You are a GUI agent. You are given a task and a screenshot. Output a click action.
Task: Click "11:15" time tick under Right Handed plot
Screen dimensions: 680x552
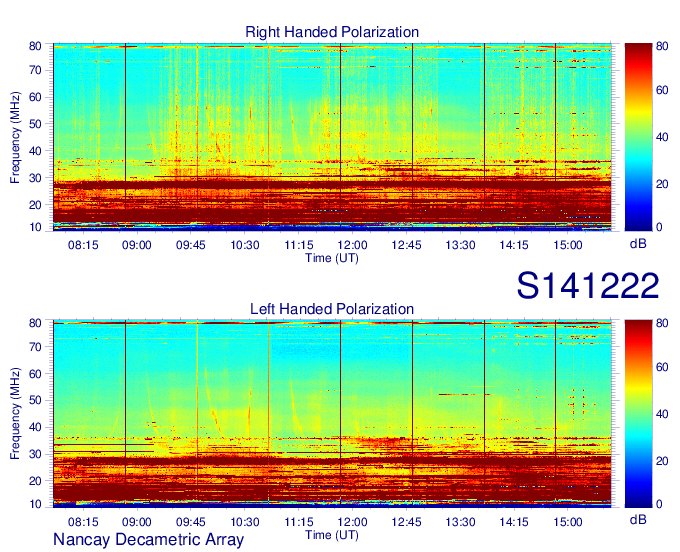pos(299,245)
